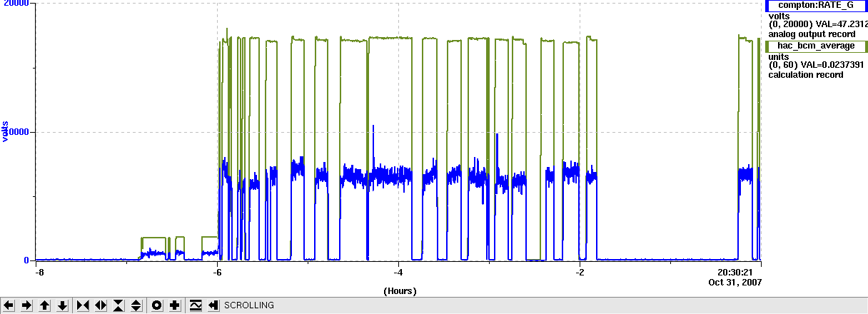The image size is (868, 314).
Task: Shift the plot up with up arrow
Action: pos(45,305)
